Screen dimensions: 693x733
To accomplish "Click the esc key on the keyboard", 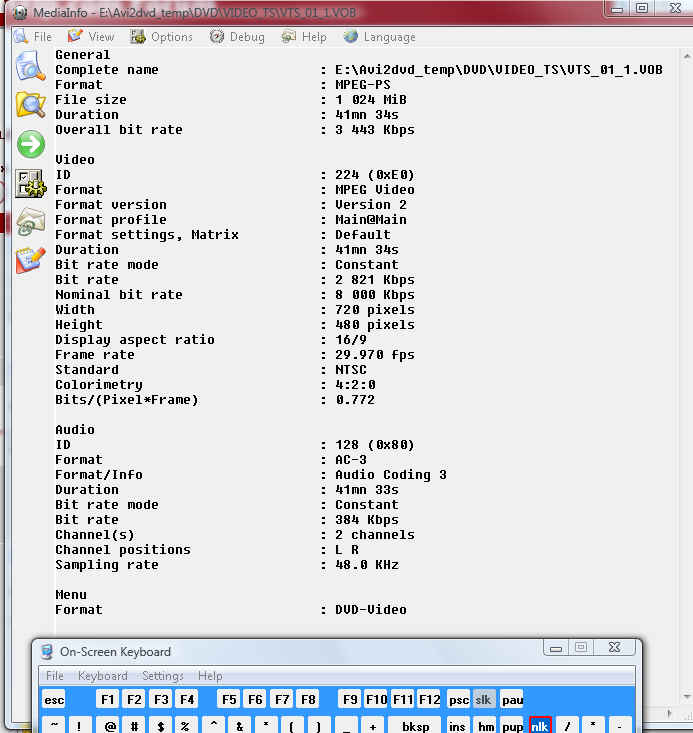I will point(54,699).
